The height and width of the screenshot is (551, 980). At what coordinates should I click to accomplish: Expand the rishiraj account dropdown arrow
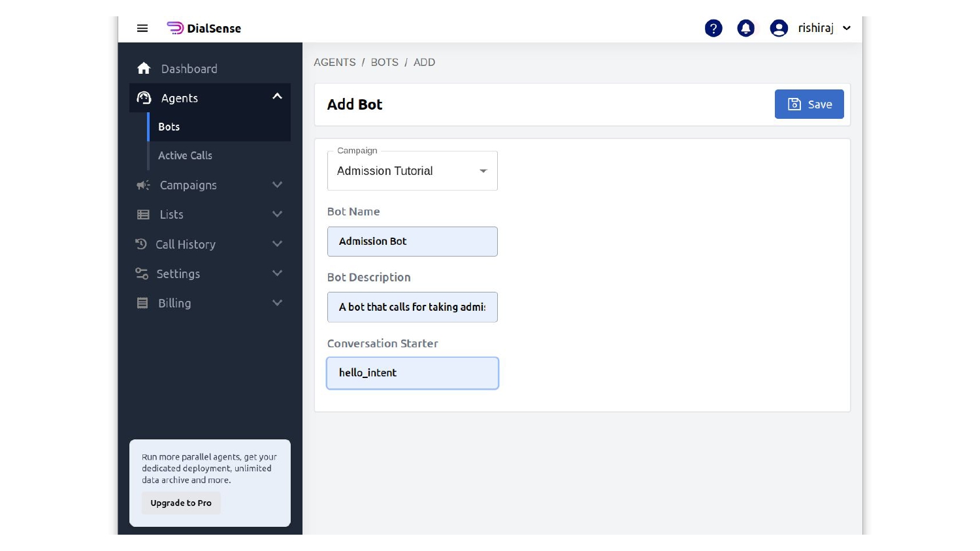click(847, 28)
